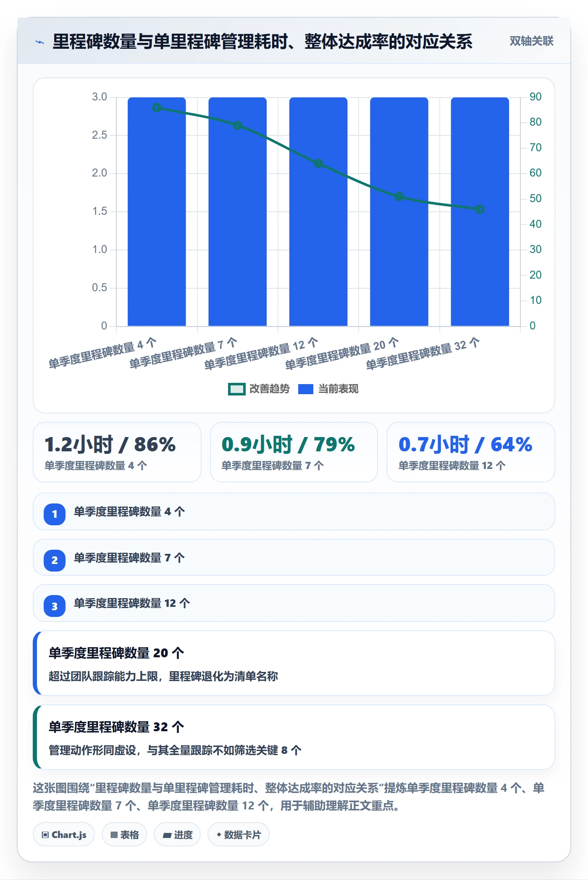Click the 双轴关联 badge in the header
This screenshot has height=880, width=588.
tap(531, 41)
